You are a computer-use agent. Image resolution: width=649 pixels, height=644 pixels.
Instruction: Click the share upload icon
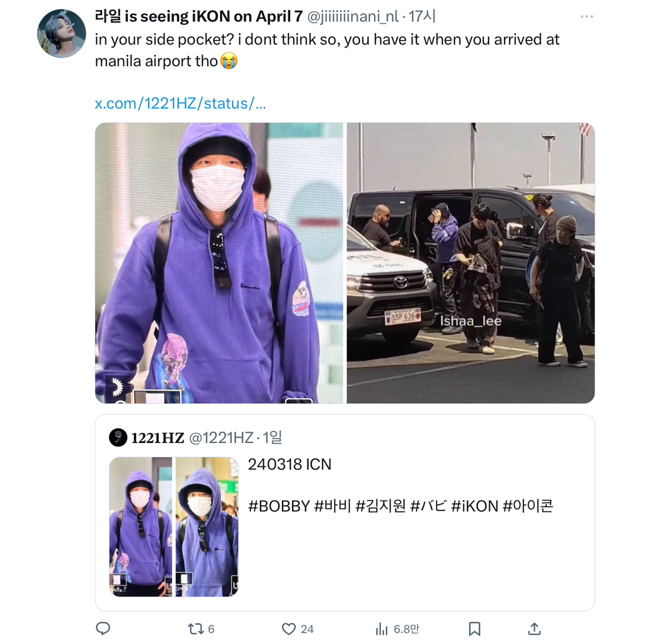pos(534,629)
